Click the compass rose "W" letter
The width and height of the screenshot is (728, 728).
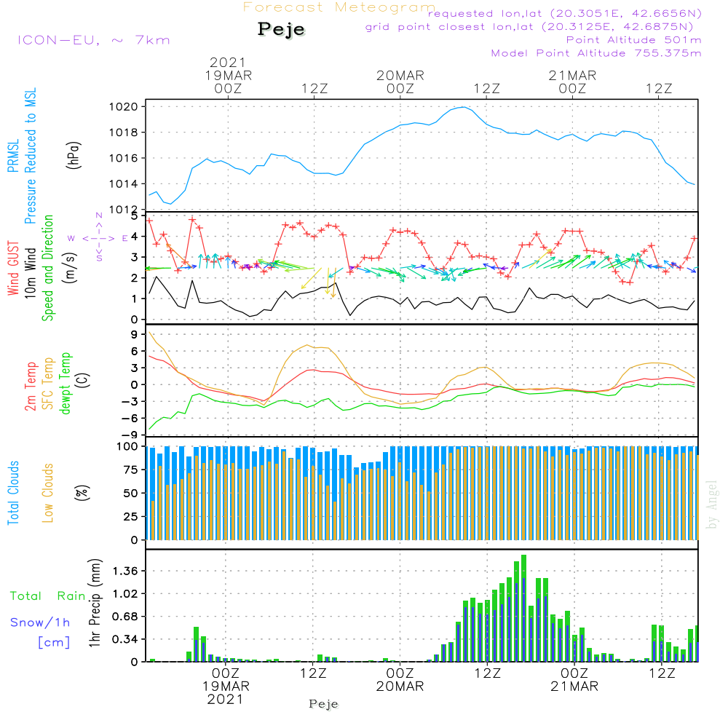click(71, 239)
